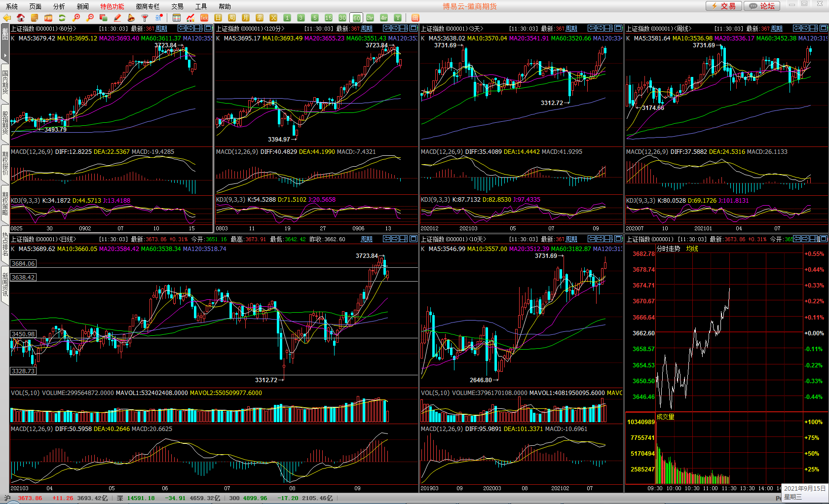This screenshot has height=504, width=829.
Task: Click the 深 index value 14591.18 in status bar
Action: (x=141, y=498)
